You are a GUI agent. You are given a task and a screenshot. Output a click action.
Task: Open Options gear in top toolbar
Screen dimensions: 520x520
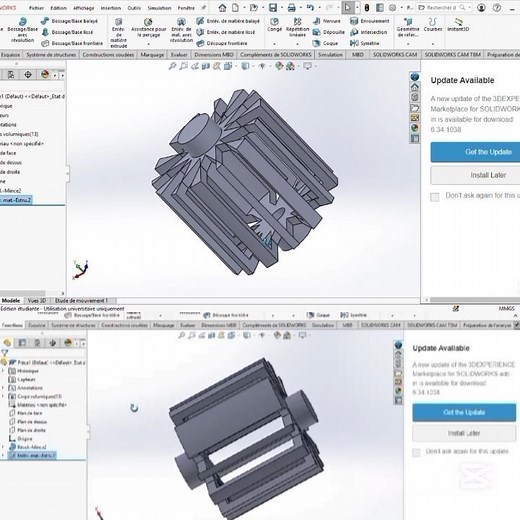(x=393, y=7)
